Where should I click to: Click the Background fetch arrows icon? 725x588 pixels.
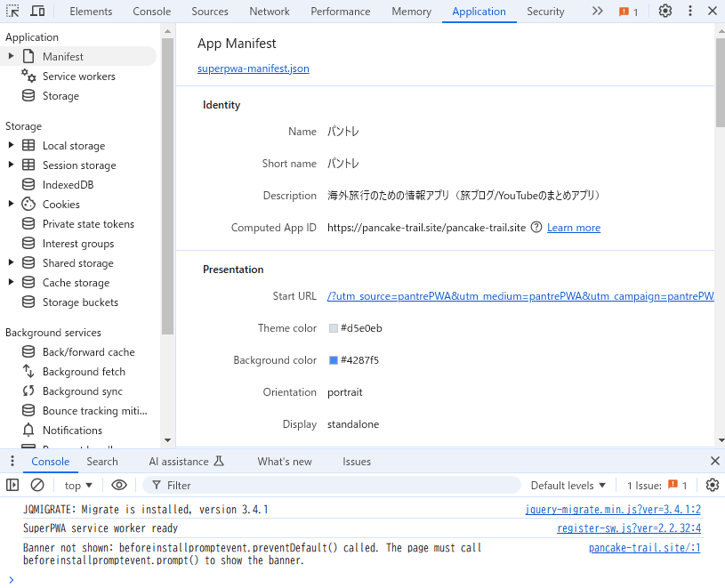[28, 371]
